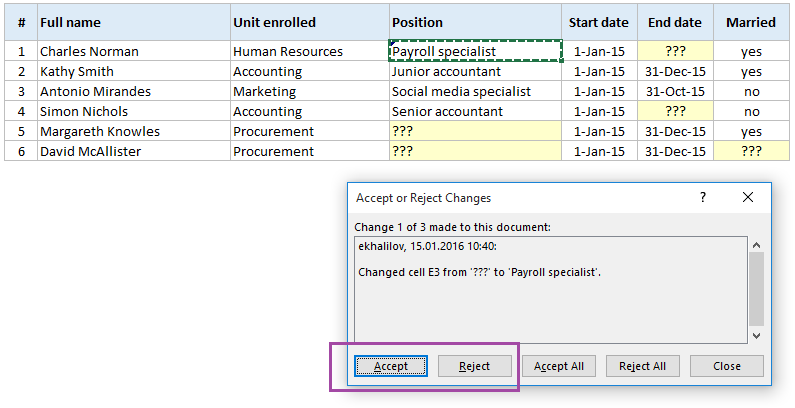The width and height of the screenshot is (795, 408).
Task: Close the dialog with the Close button
Action: 727,366
